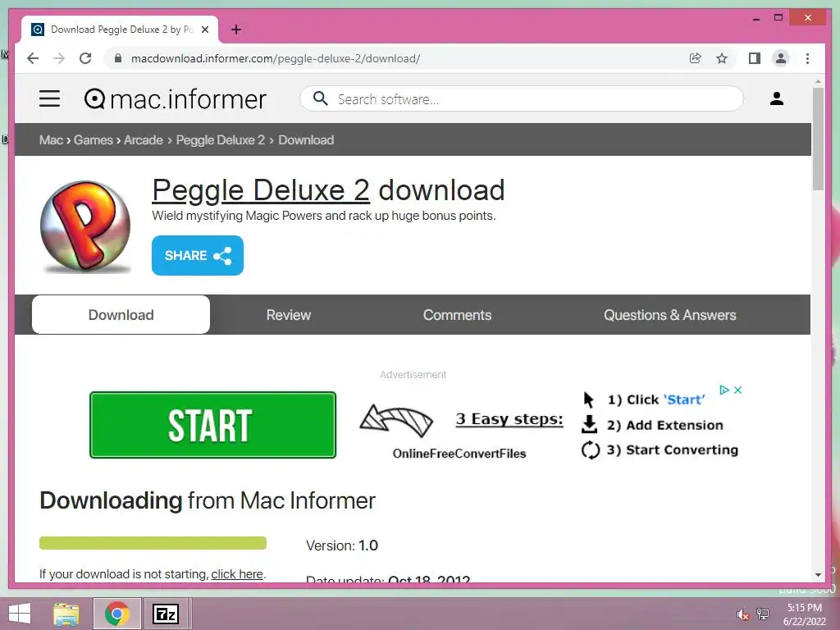This screenshot has height=630, width=840.
Task: Click the mac.informer logo
Action: pos(176,99)
